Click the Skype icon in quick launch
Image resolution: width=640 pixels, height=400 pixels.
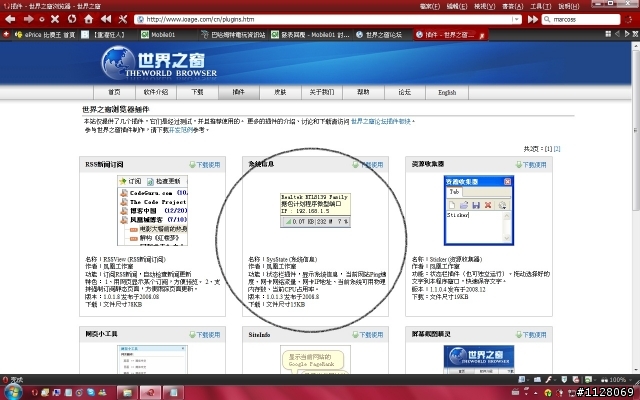pos(91,392)
